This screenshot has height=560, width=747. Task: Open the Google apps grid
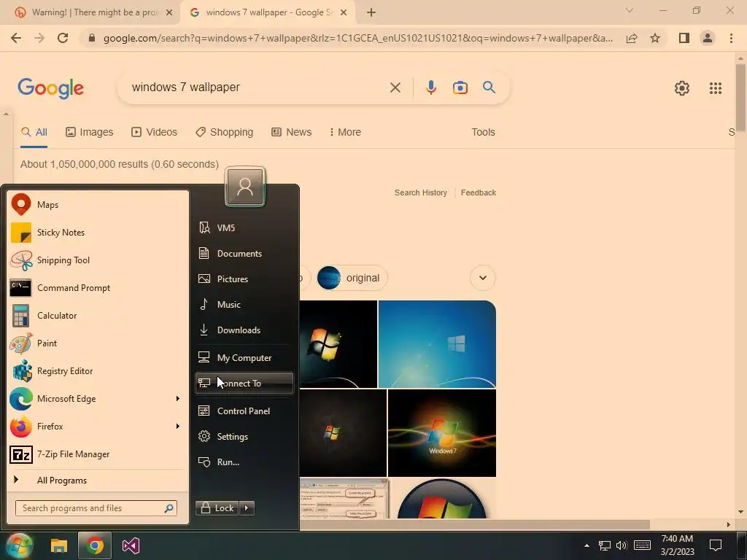[715, 88]
